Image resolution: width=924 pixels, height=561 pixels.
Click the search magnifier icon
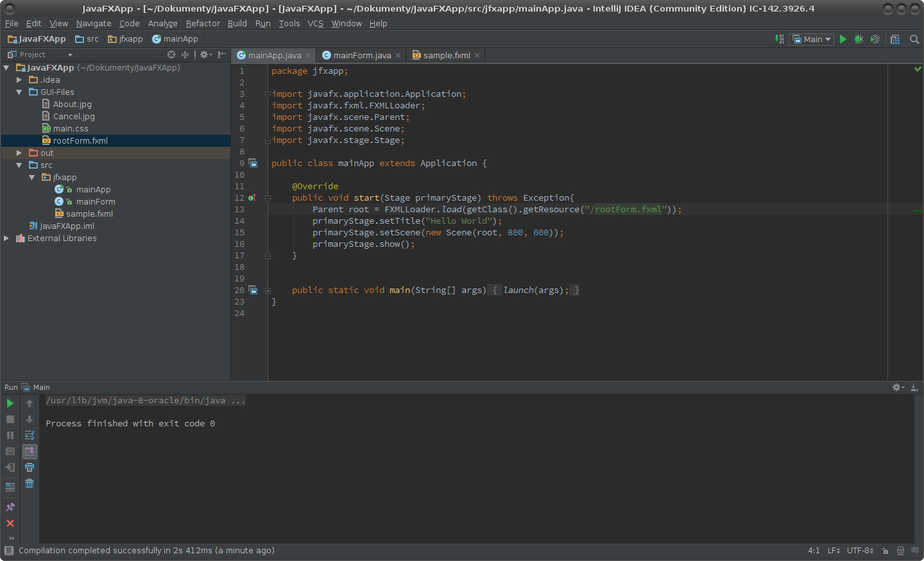pos(914,39)
